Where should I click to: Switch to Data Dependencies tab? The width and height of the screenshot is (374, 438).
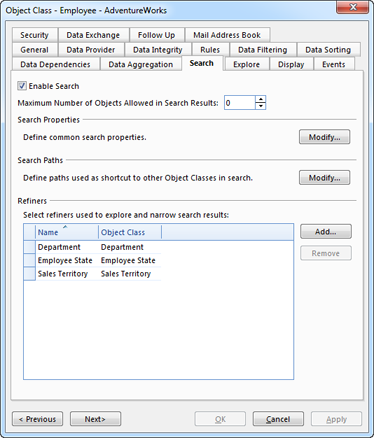[55, 64]
